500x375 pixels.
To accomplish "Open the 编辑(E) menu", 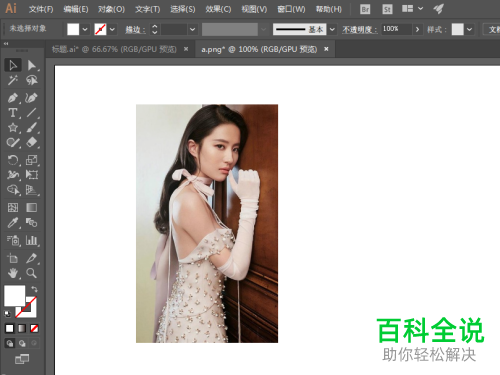I will (76, 9).
